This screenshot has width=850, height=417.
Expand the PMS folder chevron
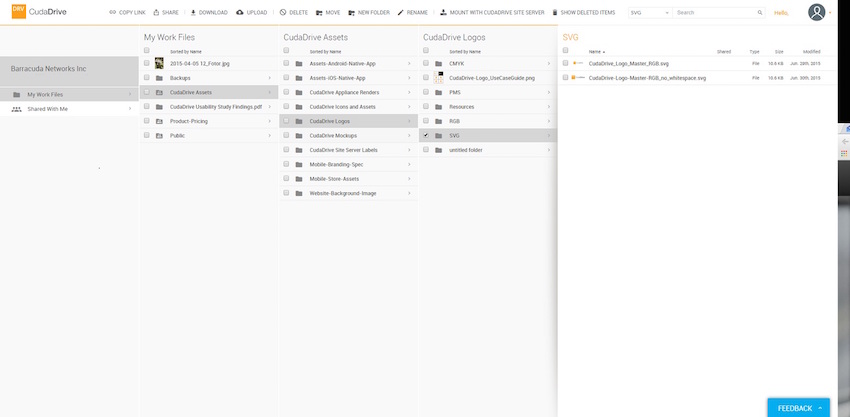click(549, 93)
